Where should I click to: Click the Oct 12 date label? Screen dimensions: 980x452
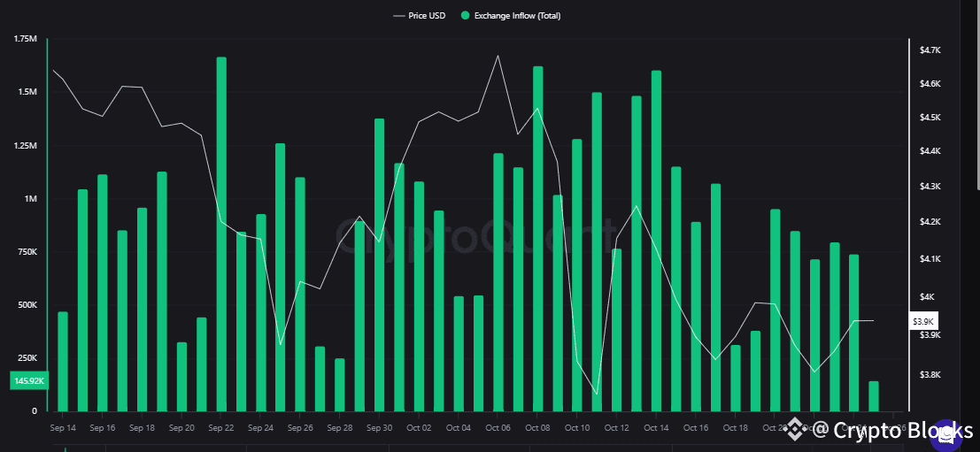click(617, 428)
